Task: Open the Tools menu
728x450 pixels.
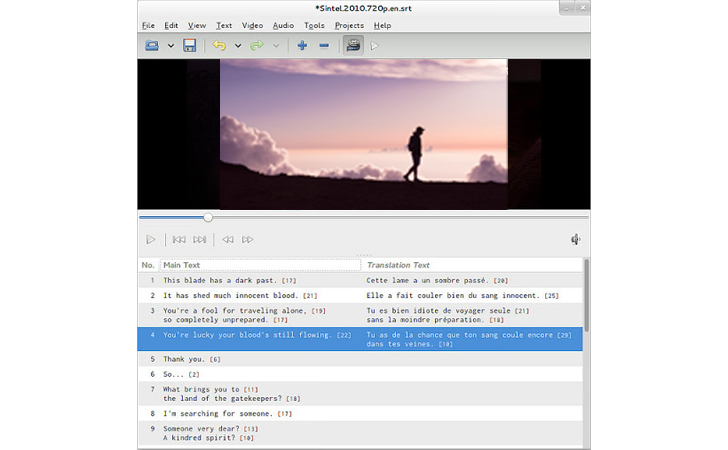Action: [314, 26]
